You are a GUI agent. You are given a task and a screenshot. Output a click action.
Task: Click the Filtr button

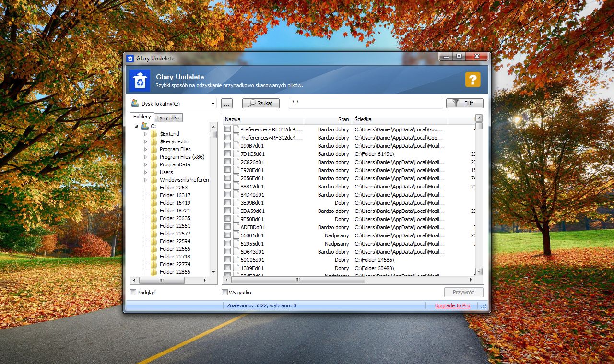(x=464, y=104)
